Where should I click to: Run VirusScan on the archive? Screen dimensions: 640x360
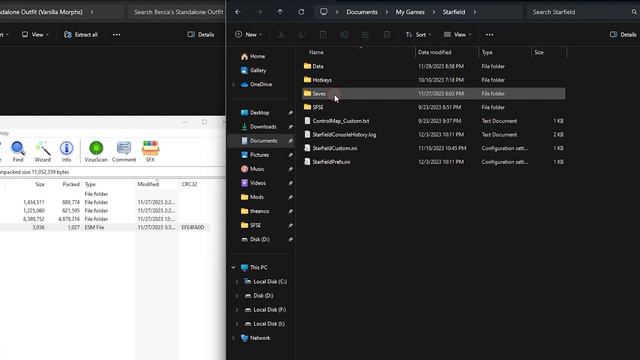click(x=96, y=151)
